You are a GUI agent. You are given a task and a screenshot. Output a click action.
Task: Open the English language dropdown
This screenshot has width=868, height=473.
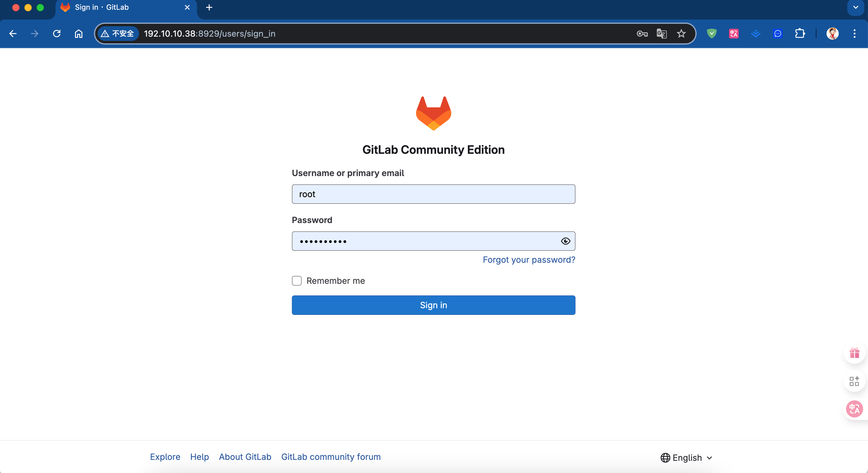[687, 457]
